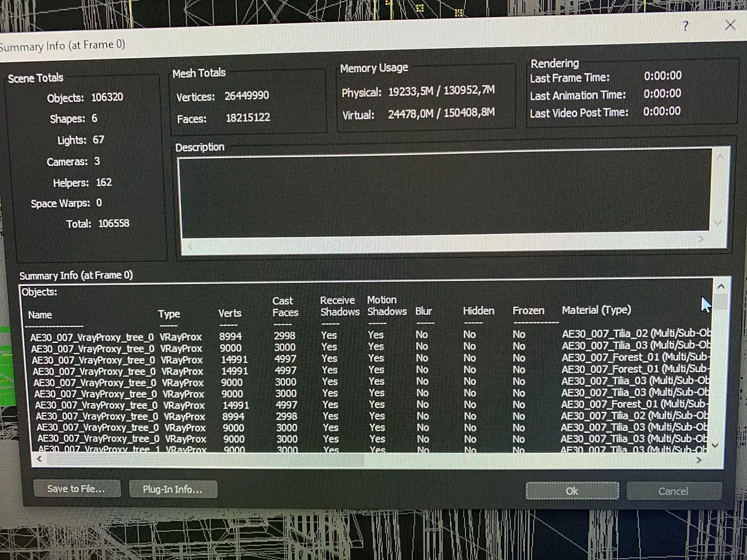Click the Description box scroll-left arrow
This screenshot has height=560, width=747.
190,246
